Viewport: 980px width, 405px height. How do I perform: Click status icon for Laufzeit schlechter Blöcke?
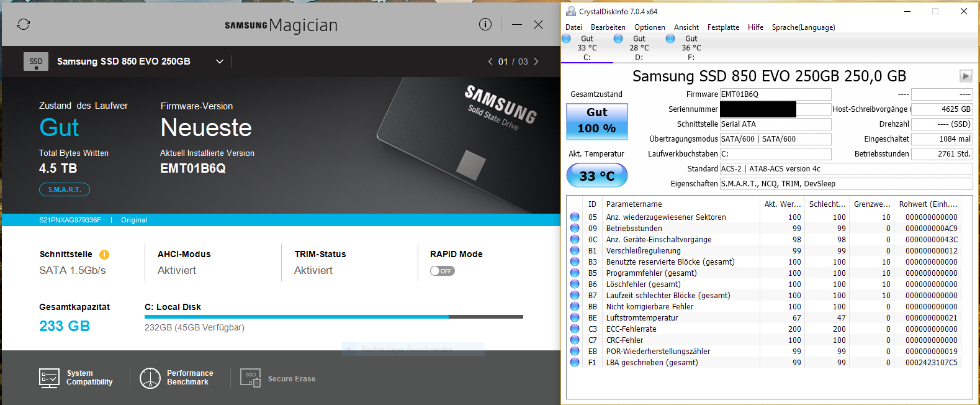tap(575, 296)
